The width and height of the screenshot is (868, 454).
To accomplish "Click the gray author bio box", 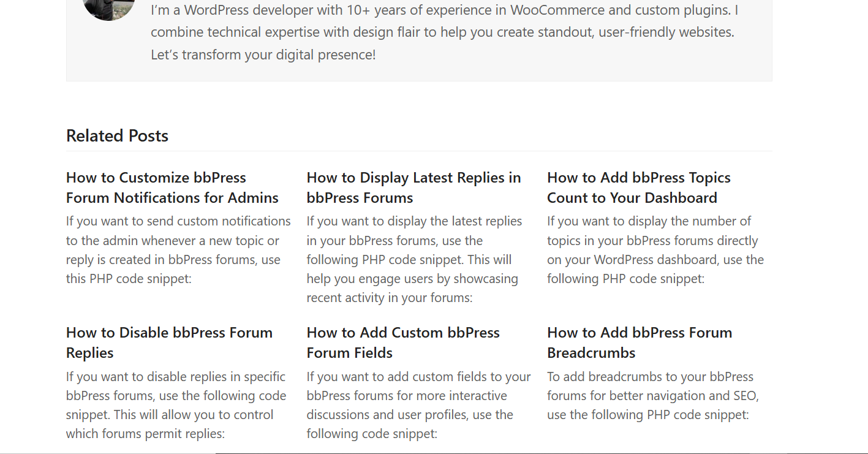I will click(419, 40).
